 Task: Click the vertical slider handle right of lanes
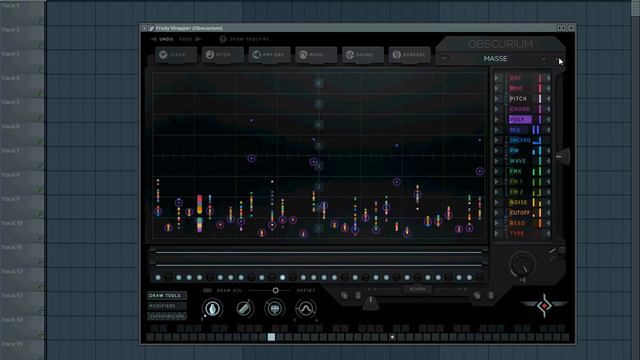pos(563,156)
